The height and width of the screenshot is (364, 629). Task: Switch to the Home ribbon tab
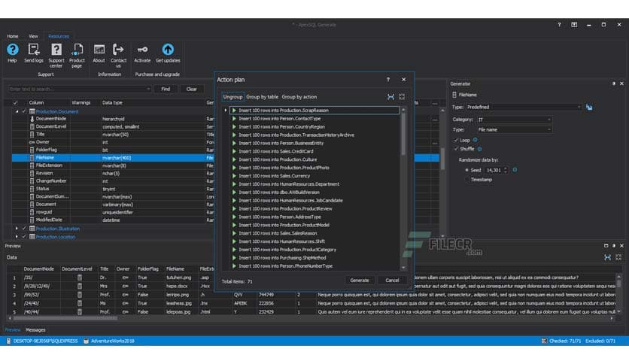pyautogui.click(x=13, y=35)
